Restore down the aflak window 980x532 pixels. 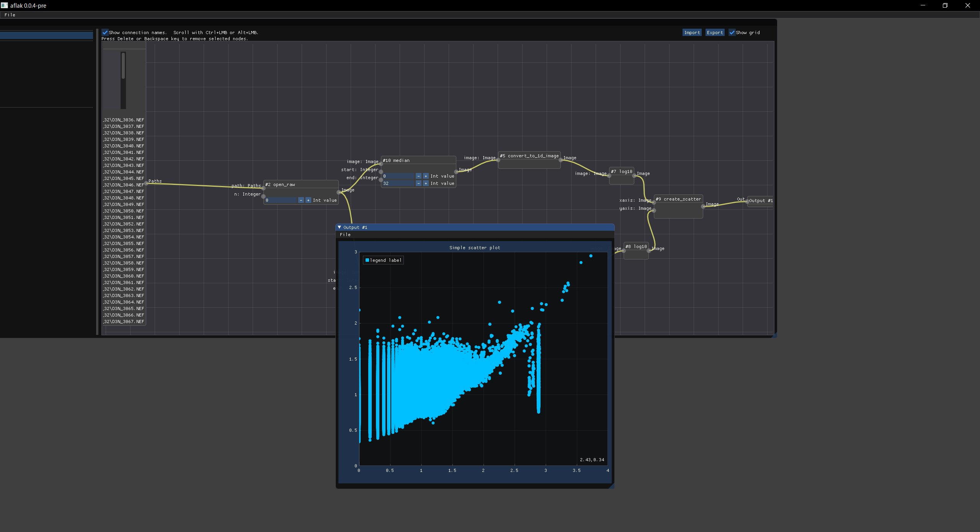pos(945,5)
